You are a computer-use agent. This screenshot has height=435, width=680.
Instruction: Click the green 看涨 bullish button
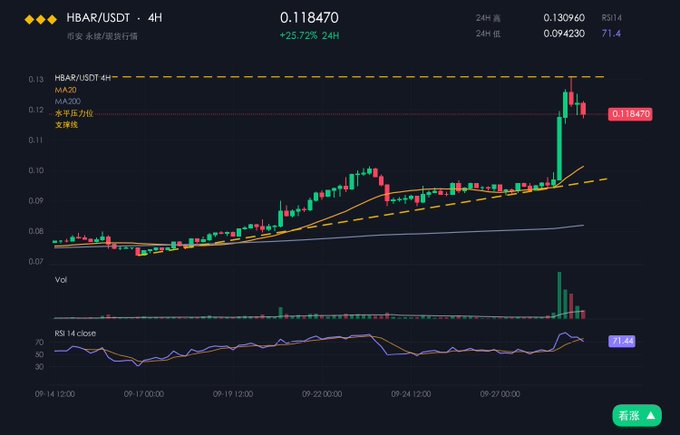pos(637,415)
